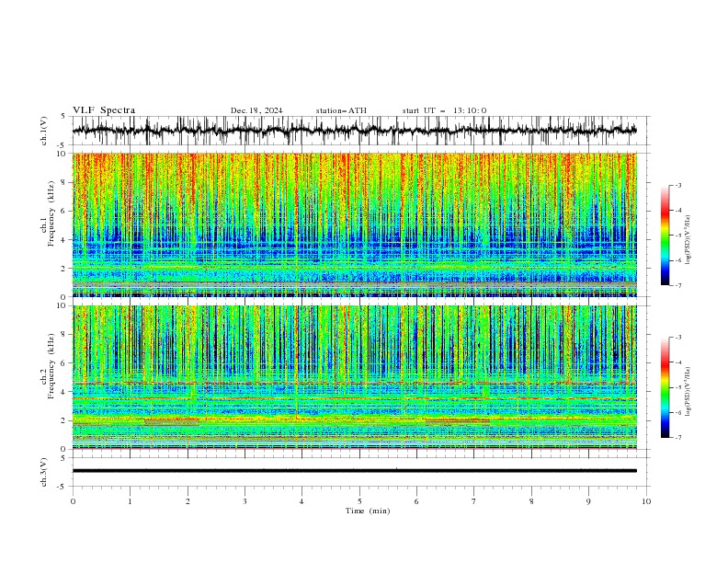Click time axis tick label '7'
The image size is (728, 563).
(474, 501)
